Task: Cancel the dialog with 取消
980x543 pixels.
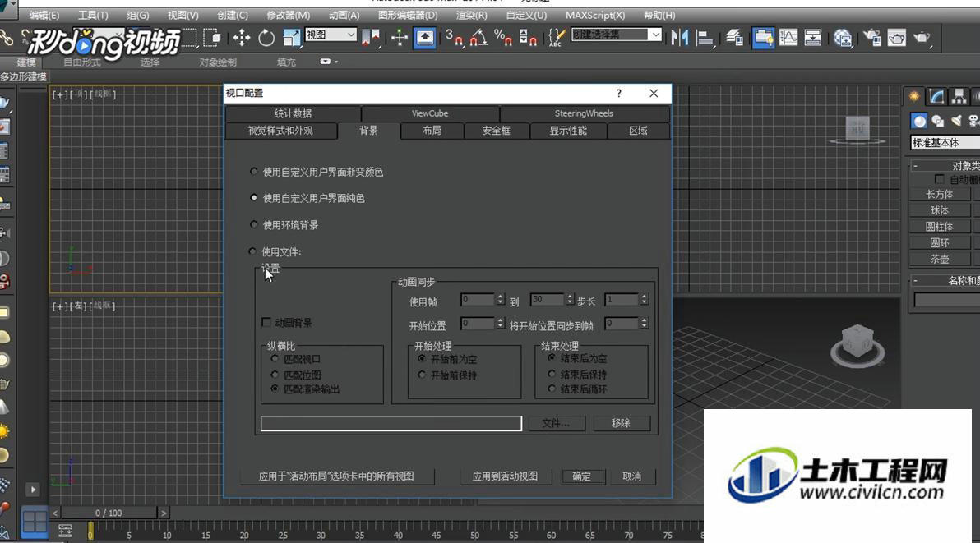Action: pos(632,476)
